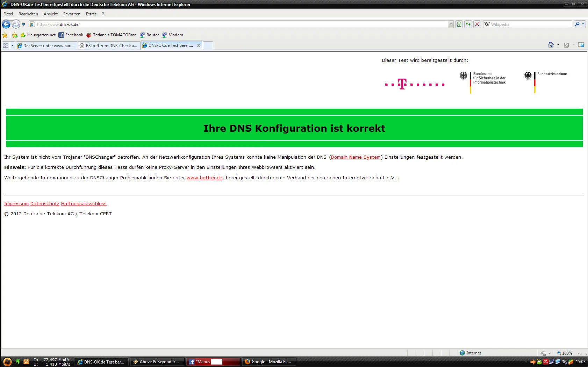Open the Quick Tabs grid icon
The image size is (588, 367).
click(x=6, y=45)
